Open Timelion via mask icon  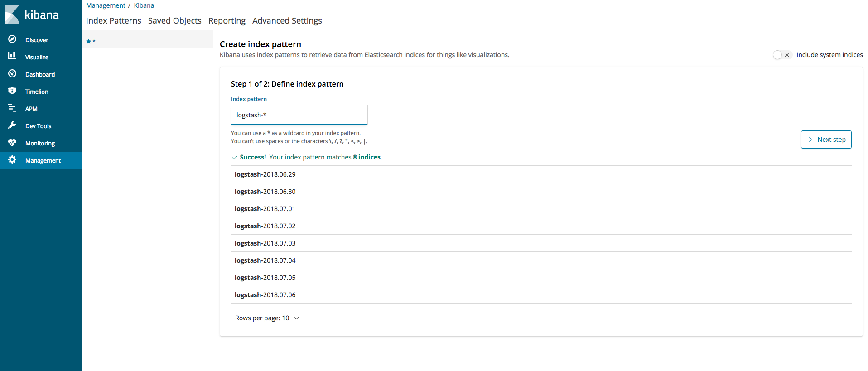12,91
